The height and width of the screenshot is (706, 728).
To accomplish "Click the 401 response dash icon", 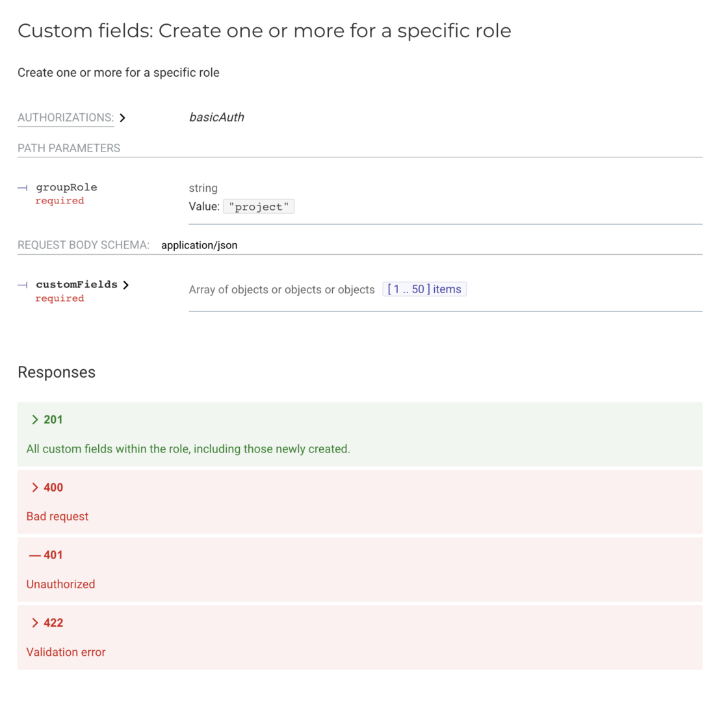I will click(x=34, y=555).
